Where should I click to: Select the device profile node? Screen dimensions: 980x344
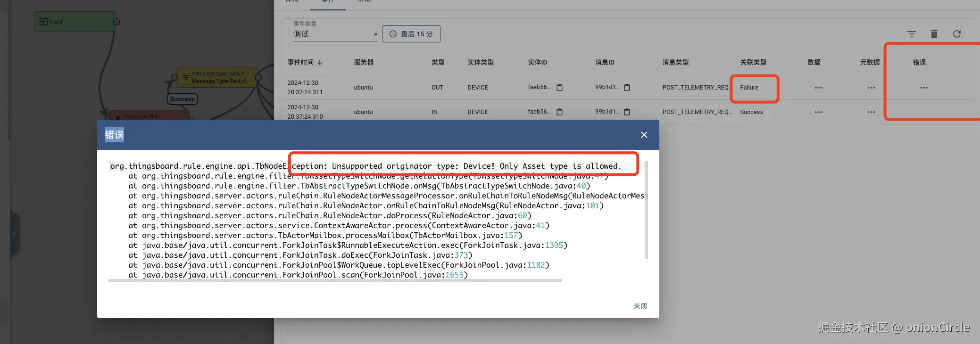point(149,115)
